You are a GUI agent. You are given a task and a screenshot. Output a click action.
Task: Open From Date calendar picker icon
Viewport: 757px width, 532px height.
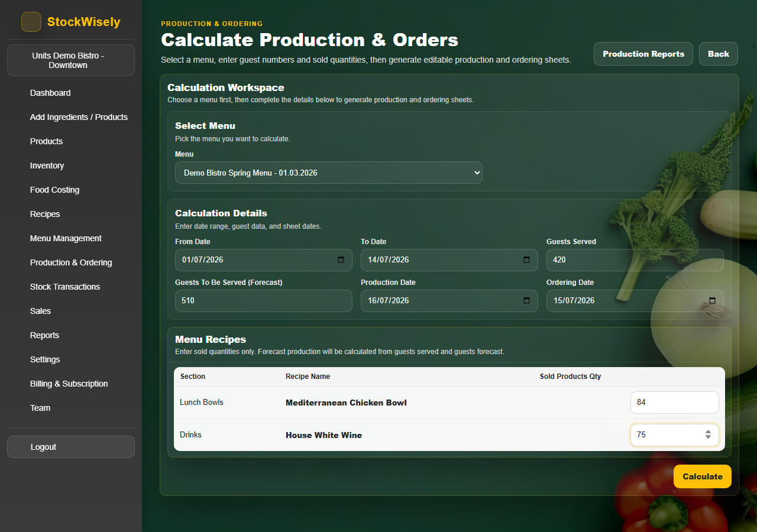pos(341,260)
